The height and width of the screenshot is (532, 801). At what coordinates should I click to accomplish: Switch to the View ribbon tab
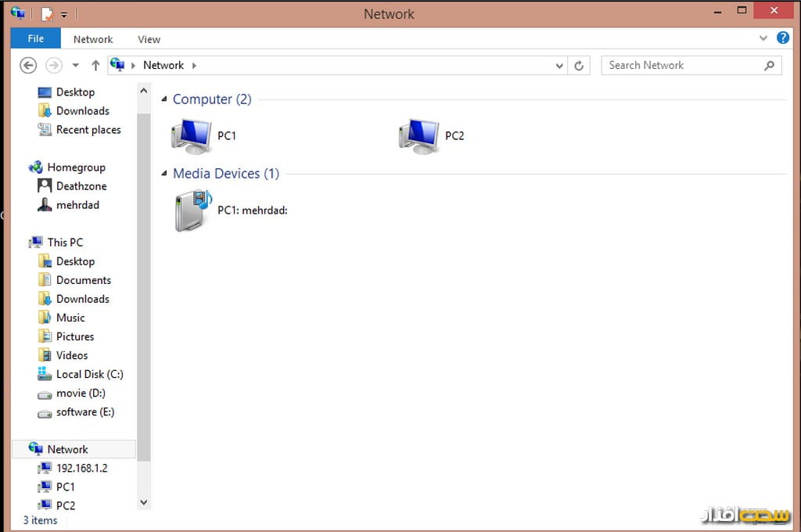[149, 39]
